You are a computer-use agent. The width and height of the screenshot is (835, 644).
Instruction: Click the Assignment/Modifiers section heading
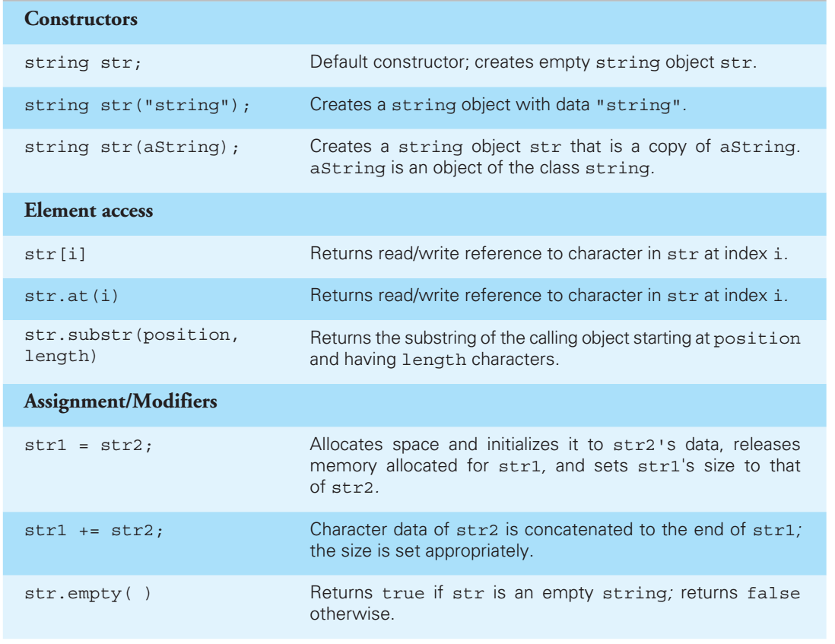coord(120,401)
